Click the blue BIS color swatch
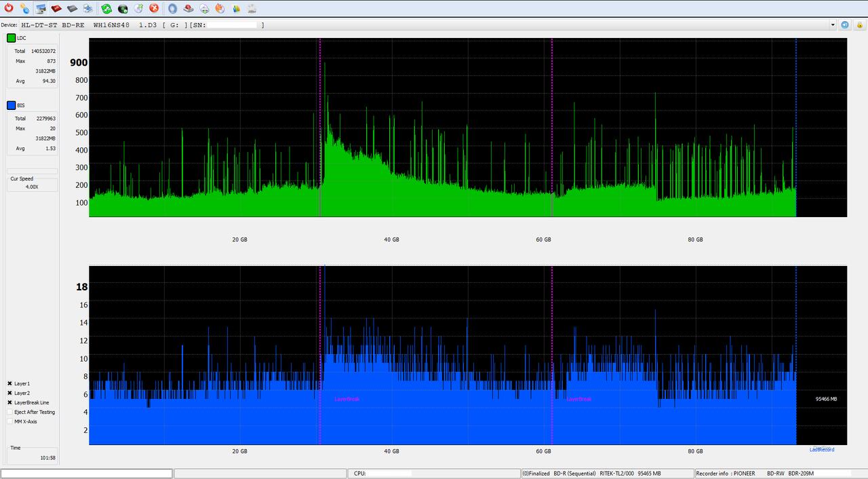Viewport: 868px width, 479px height. tap(11, 105)
